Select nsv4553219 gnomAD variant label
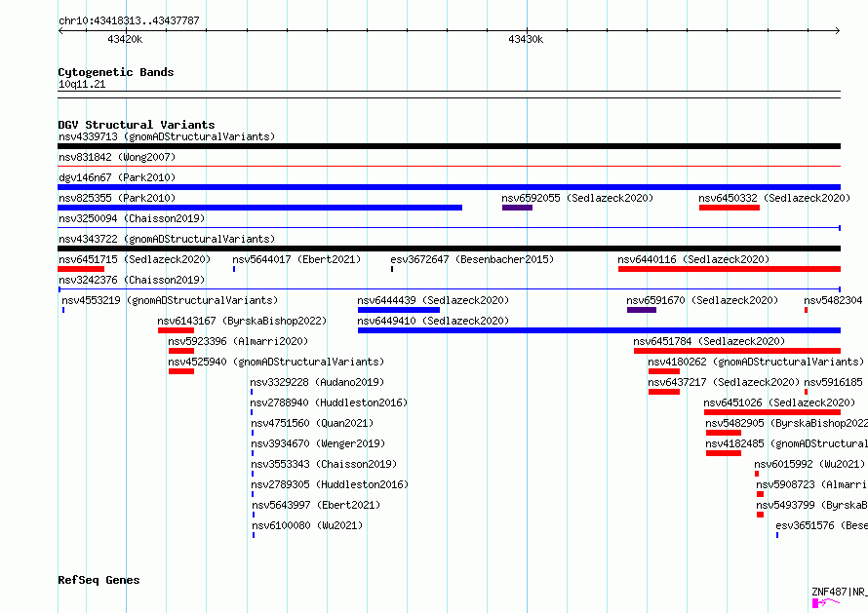This screenshot has width=868, height=613. (170, 300)
